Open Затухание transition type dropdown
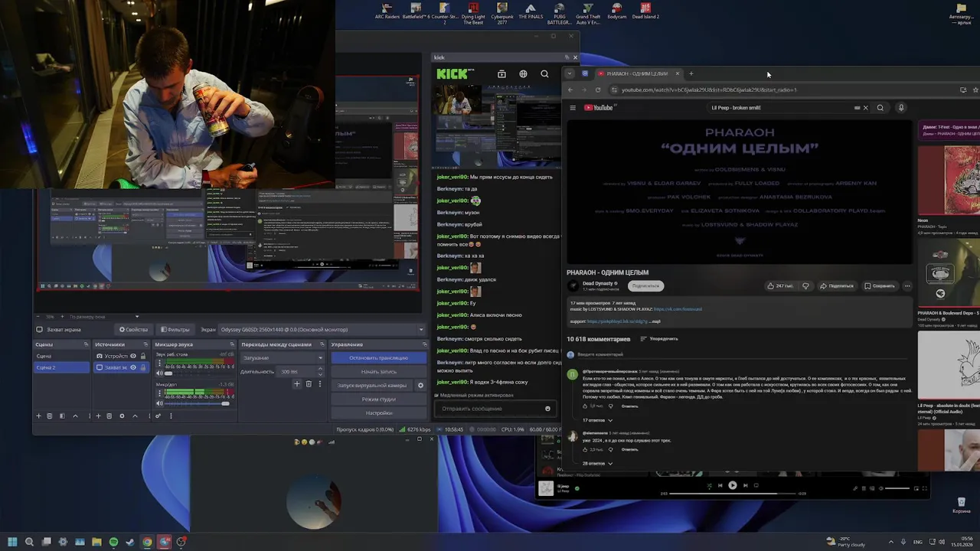The width and height of the screenshot is (980, 551). click(283, 357)
